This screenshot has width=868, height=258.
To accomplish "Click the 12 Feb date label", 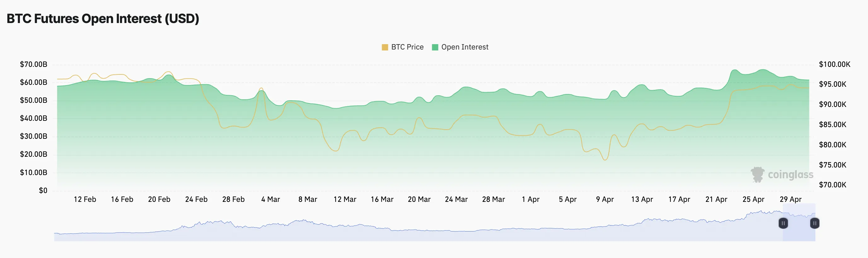I will [x=85, y=199].
